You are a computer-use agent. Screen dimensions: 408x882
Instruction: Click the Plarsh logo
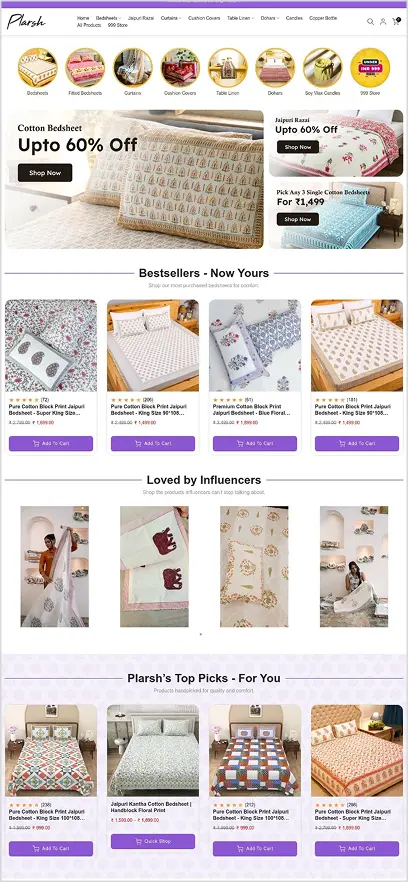point(26,21)
